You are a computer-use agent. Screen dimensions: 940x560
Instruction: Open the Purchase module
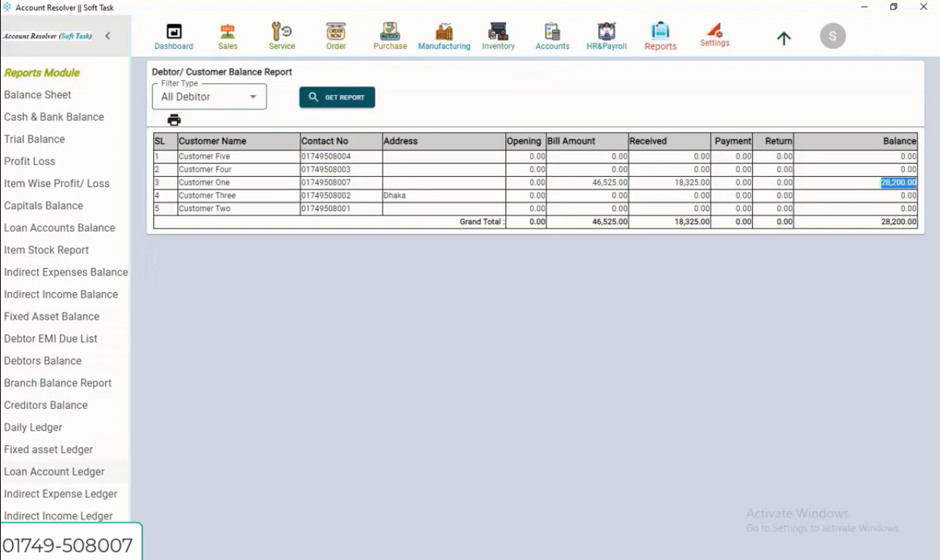pos(389,35)
